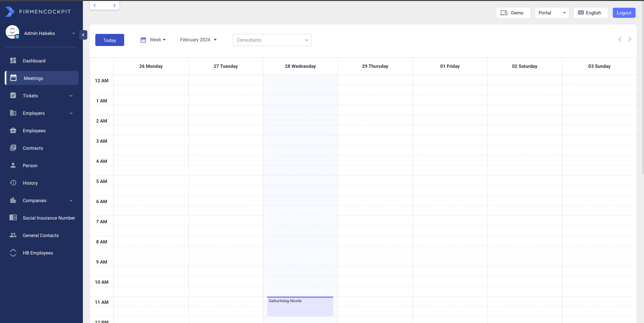
Task: Log out with the Logout button
Action: 624,13
